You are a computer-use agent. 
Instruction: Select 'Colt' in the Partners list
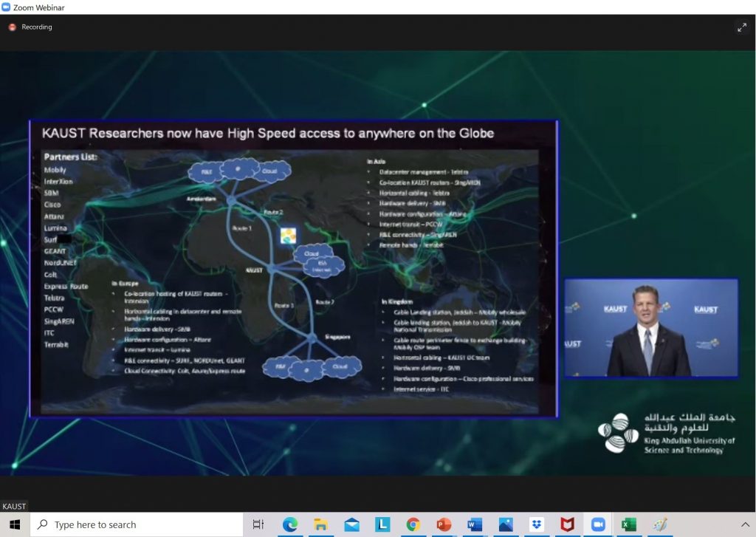(51, 275)
